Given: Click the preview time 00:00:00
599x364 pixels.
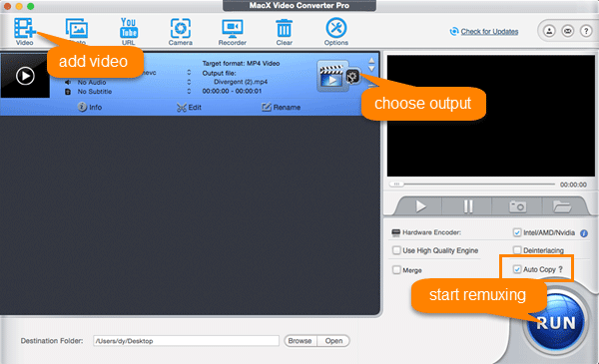Looking at the screenshot, I should tap(573, 184).
